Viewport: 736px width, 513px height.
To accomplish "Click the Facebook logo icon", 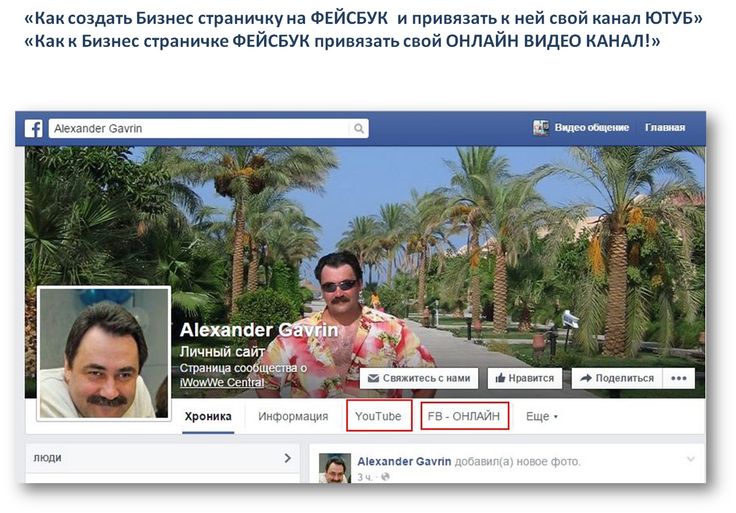I will click(x=33, y=128).
